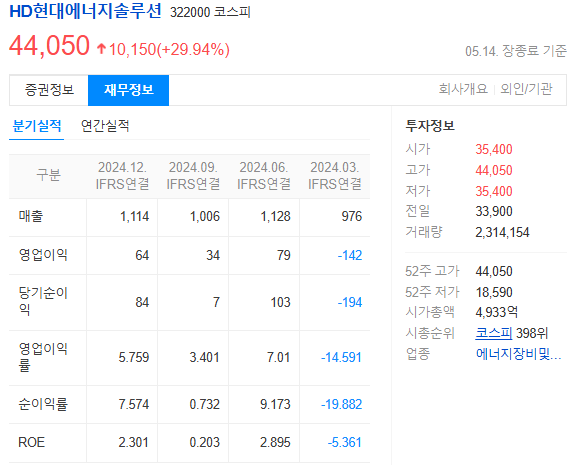Click the 투자정보 section heading
This screenshot has width=569, height=465.
430,126
